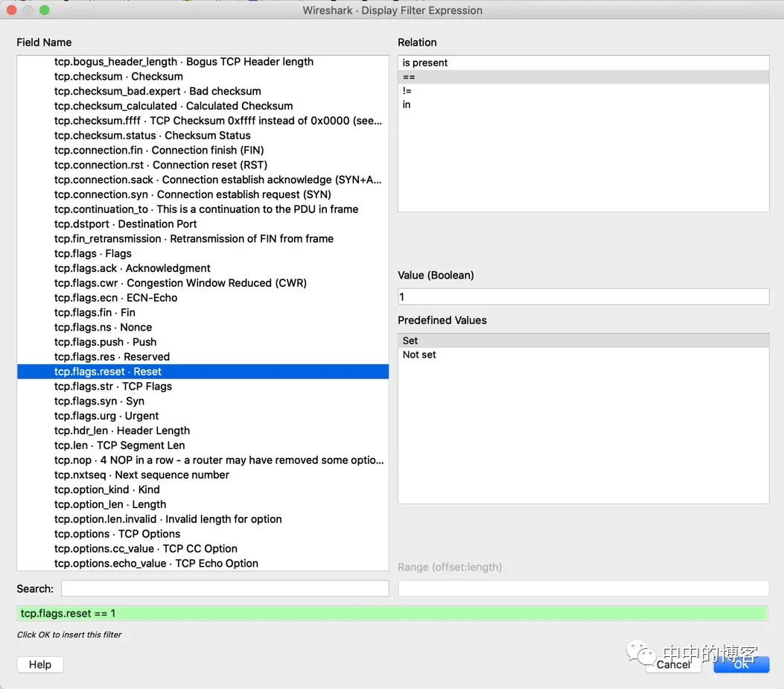
Task: Close the Display Filter Expression window
Action: pos(11,10)
